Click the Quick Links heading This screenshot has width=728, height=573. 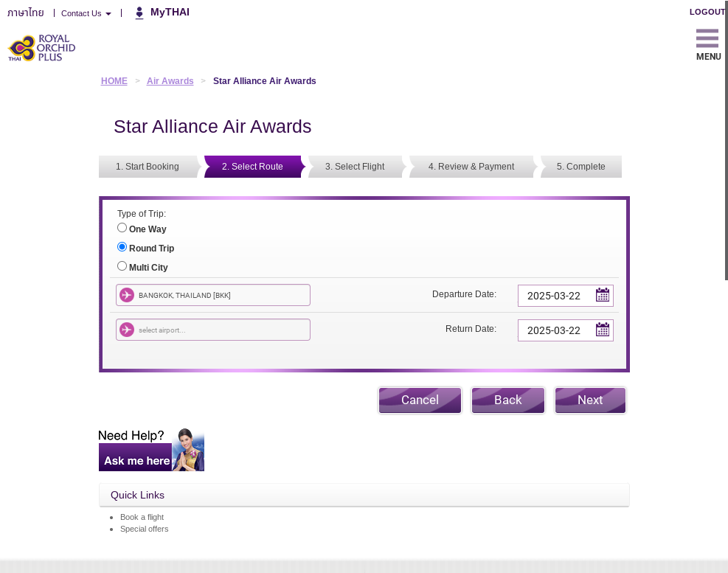click(137, 495)
